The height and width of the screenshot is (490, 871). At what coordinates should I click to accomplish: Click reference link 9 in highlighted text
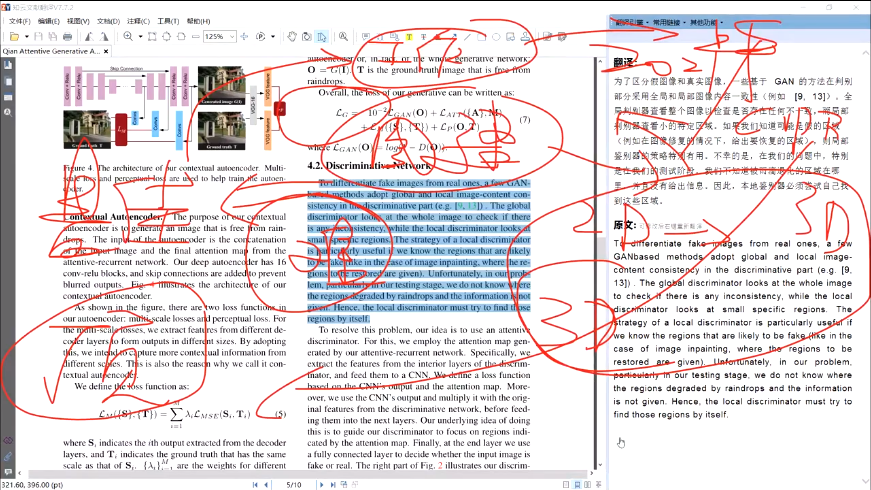pos(459,206)
